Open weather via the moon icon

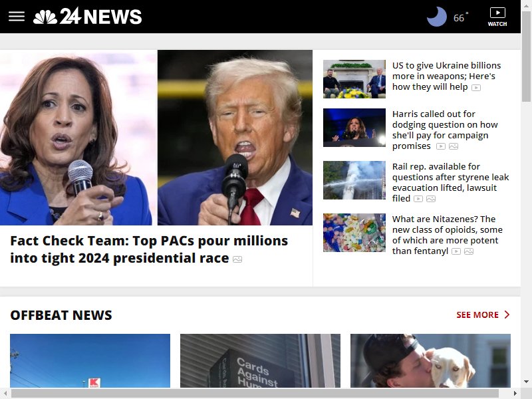point(437,17)
